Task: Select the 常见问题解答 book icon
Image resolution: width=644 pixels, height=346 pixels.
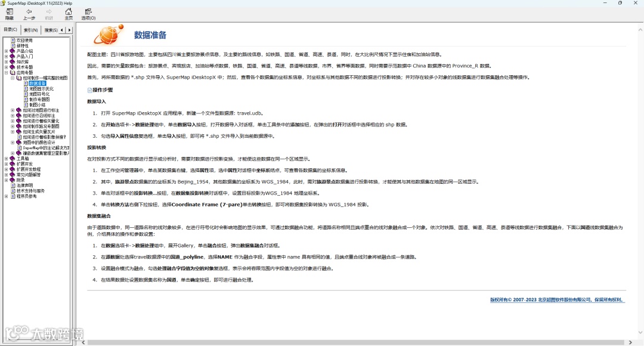Action: tap(13, 174)
